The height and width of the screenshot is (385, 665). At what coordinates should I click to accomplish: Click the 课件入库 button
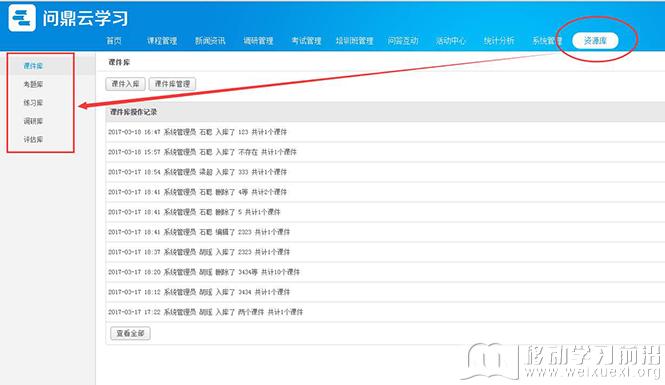[x=125, y=84]
